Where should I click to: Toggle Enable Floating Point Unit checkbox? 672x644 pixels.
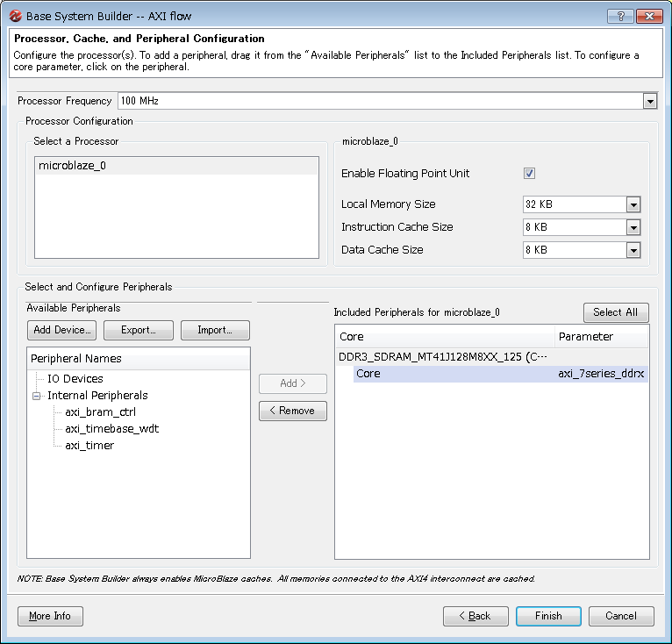[530, 174]
